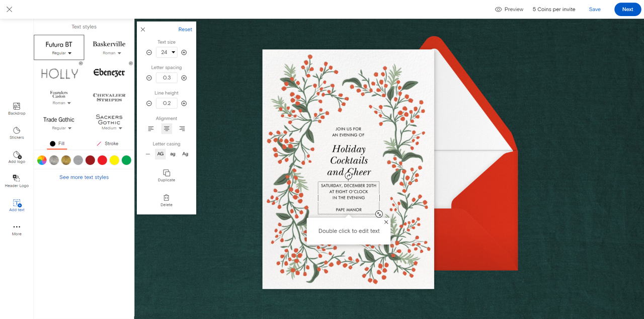Choose the Trade Gothic font
The height and width of the screenshot is (319, 644).
tap(59, 120)
